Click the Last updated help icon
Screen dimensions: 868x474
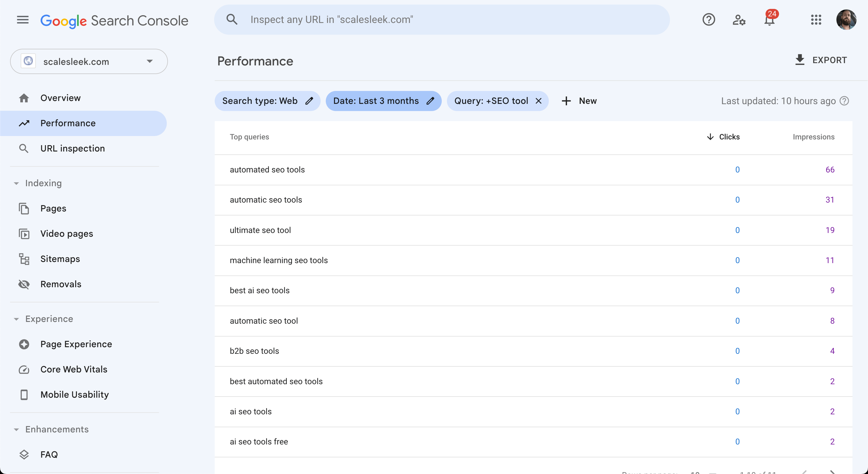tap(844, 101)
